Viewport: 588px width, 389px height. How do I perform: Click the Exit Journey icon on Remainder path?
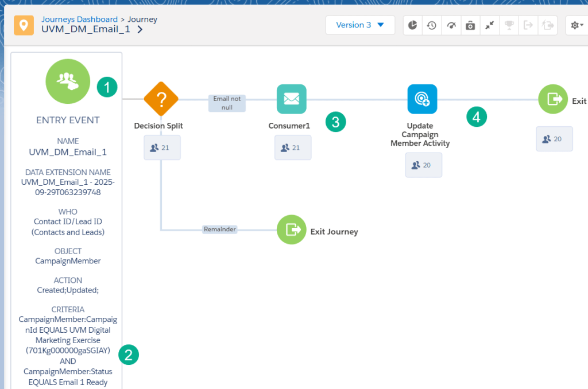(x=292, y=229)
